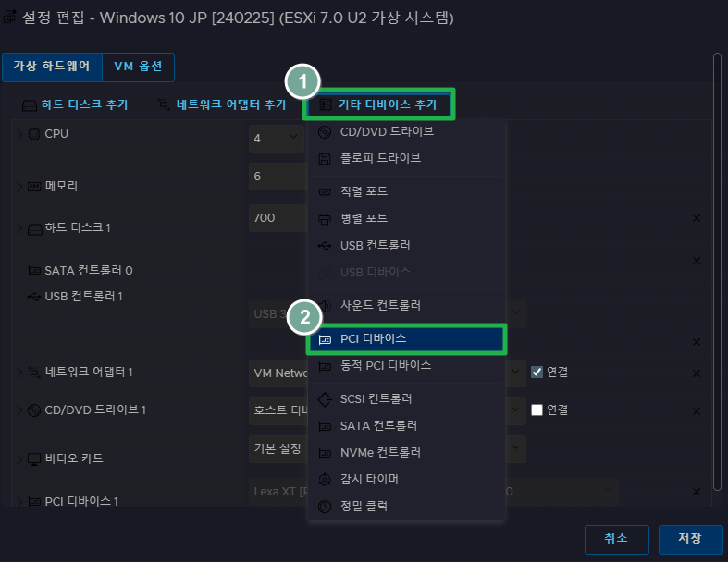Open the CPU count dropdown

point(276,138)
